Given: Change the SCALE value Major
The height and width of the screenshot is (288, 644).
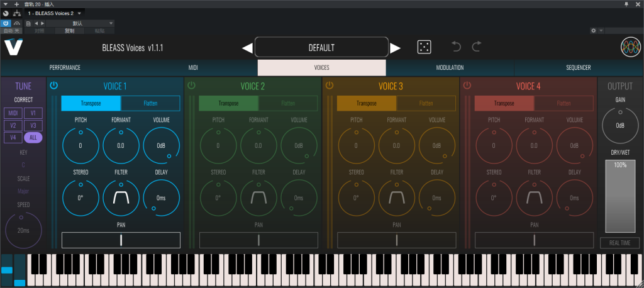Looking at the screenshot, I should (x=23, y=191).
